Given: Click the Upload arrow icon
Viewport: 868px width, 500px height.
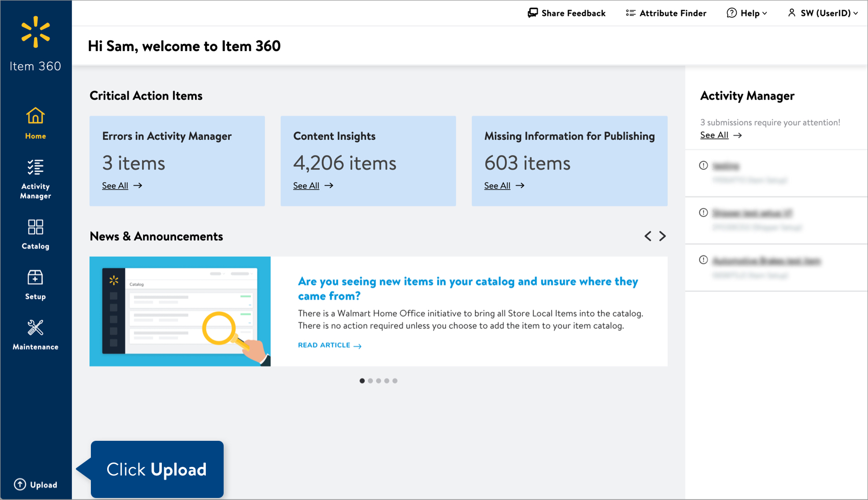Looking at the screenshot, I should point(20,485).
